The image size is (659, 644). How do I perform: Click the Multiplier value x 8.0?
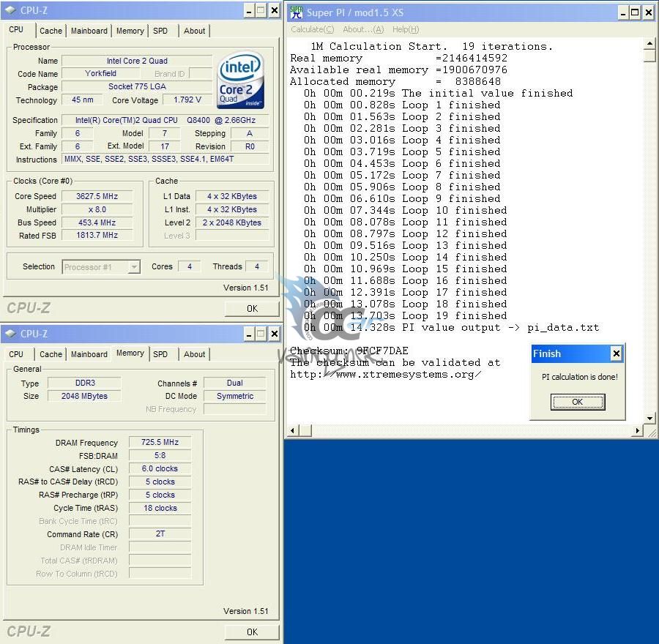coord(97,209)
